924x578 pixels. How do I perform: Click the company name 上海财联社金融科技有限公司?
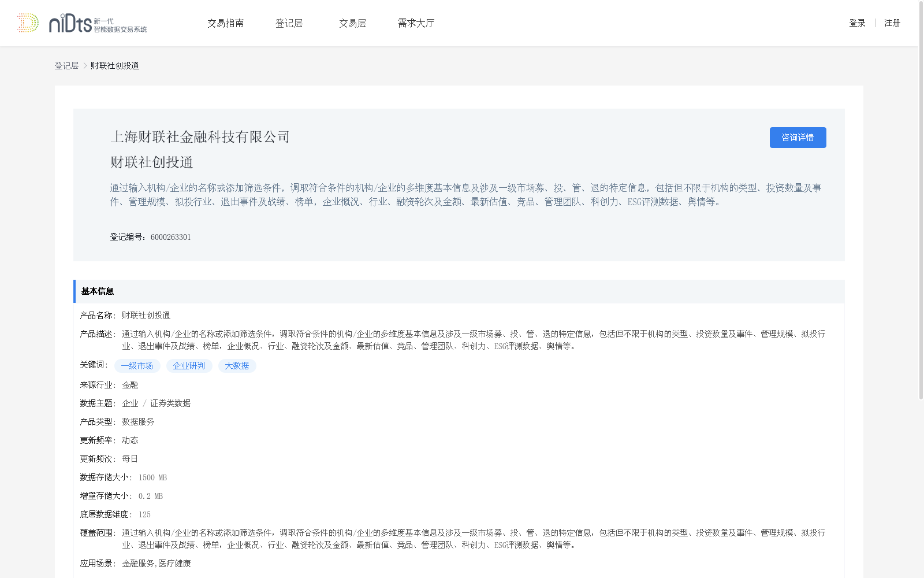click(x=200, y=137)
